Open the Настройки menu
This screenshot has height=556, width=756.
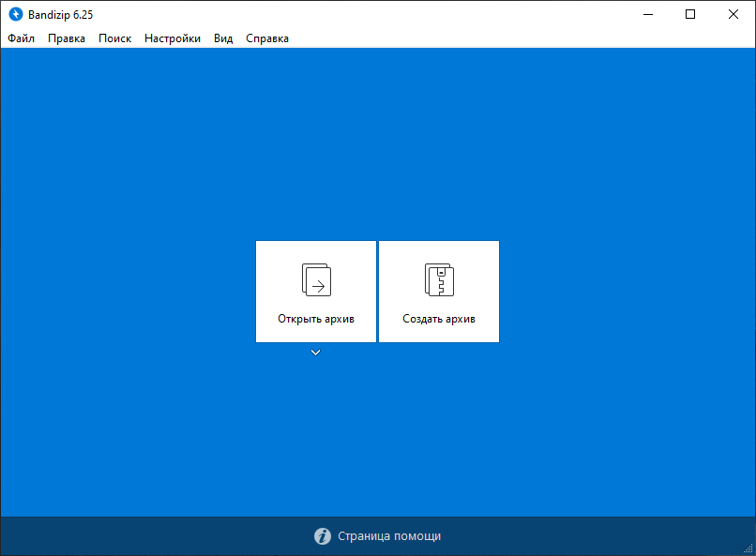[x=173, y=38]
